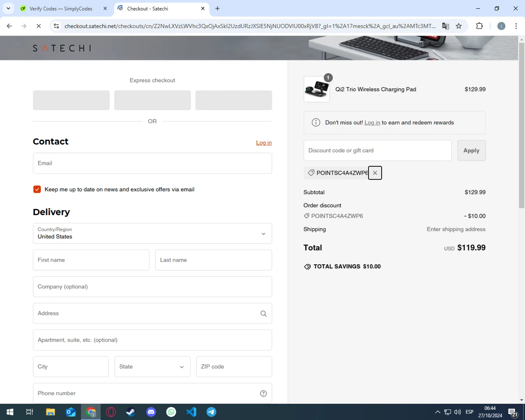525x420 pixels.
Task: Close the Checkout - Satechi tab
Action: 203,8
